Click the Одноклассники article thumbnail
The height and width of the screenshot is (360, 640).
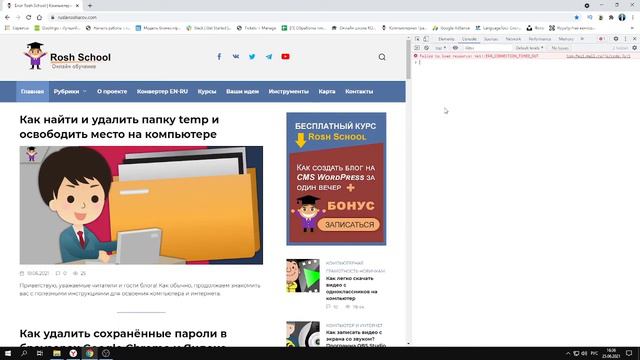(x=303, y=276)
